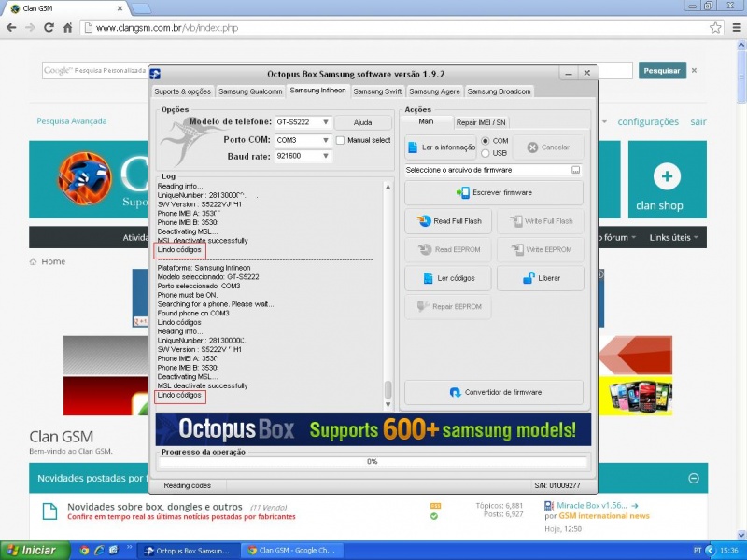The height and width of the screenshot is (560, 747).
Task: Click Chrome forward arrow
Action: [x=30, y=28]
